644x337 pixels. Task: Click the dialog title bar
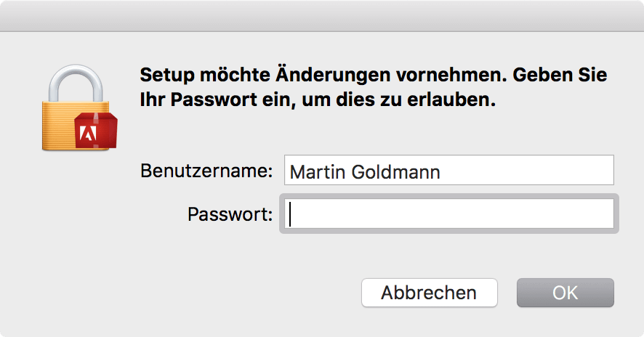pyautogui.click(x=322, y=15)
